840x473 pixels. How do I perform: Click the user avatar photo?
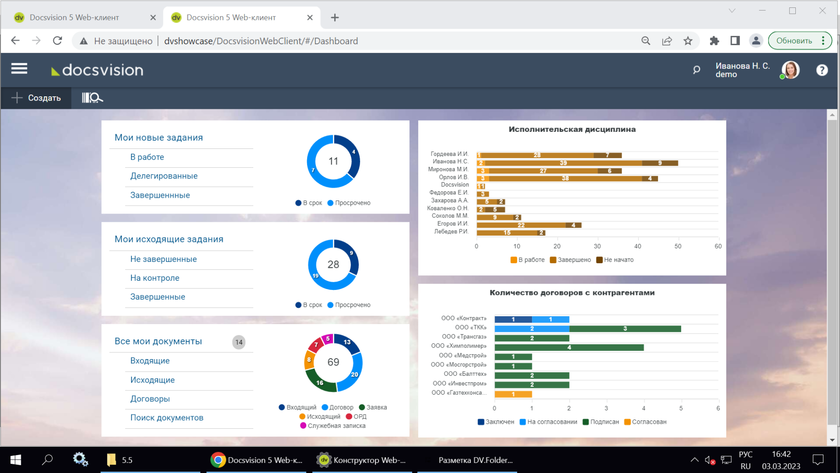coord(790,70)
